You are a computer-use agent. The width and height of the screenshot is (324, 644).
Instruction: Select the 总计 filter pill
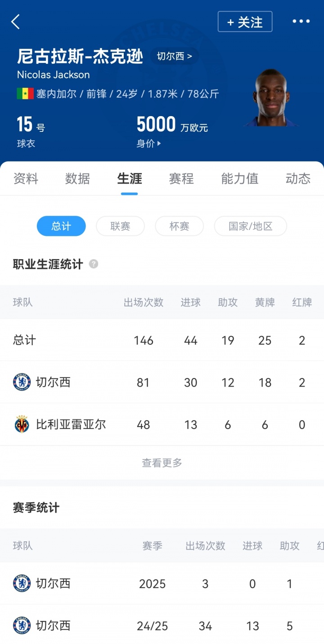[61, 226]
